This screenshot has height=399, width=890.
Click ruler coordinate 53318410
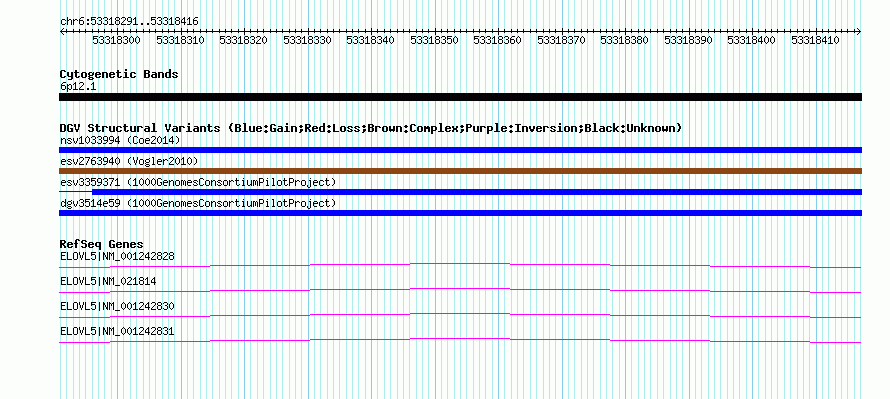tap(816, 41)
